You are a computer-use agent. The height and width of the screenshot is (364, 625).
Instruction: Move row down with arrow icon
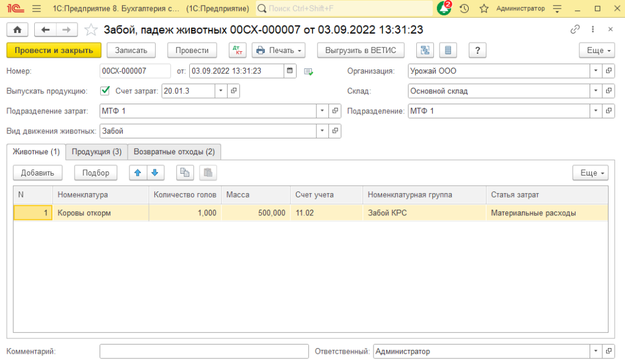[155, 173]
